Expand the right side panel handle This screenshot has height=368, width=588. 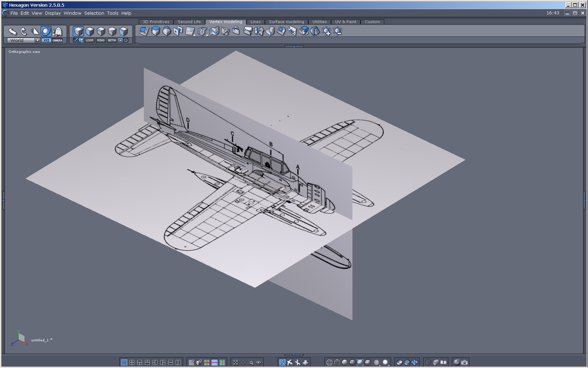(x=584, y=200)
